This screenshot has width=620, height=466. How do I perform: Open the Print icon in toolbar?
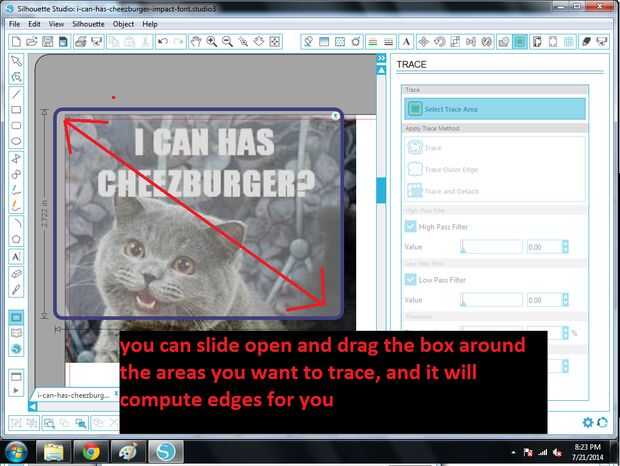coord(81,42)
